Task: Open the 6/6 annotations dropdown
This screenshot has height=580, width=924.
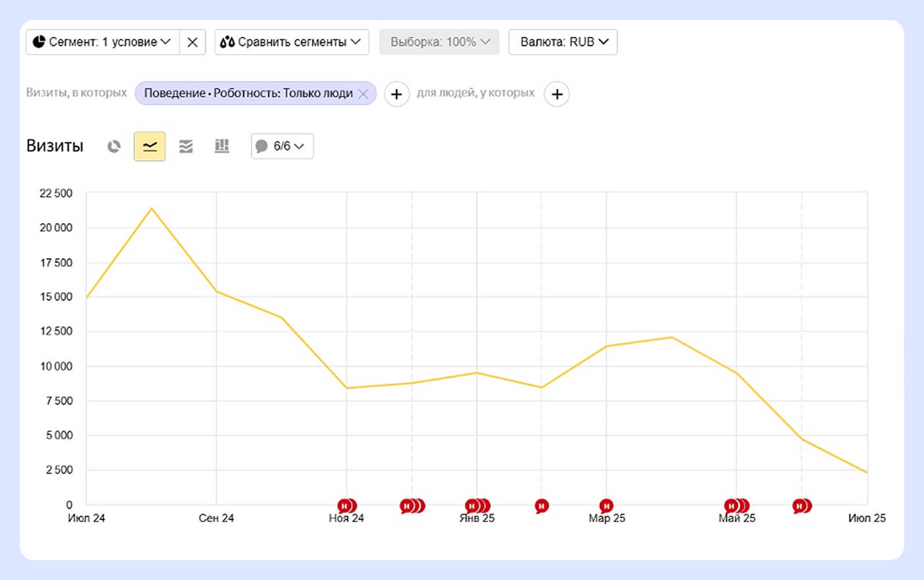Action: click(282, 146)
